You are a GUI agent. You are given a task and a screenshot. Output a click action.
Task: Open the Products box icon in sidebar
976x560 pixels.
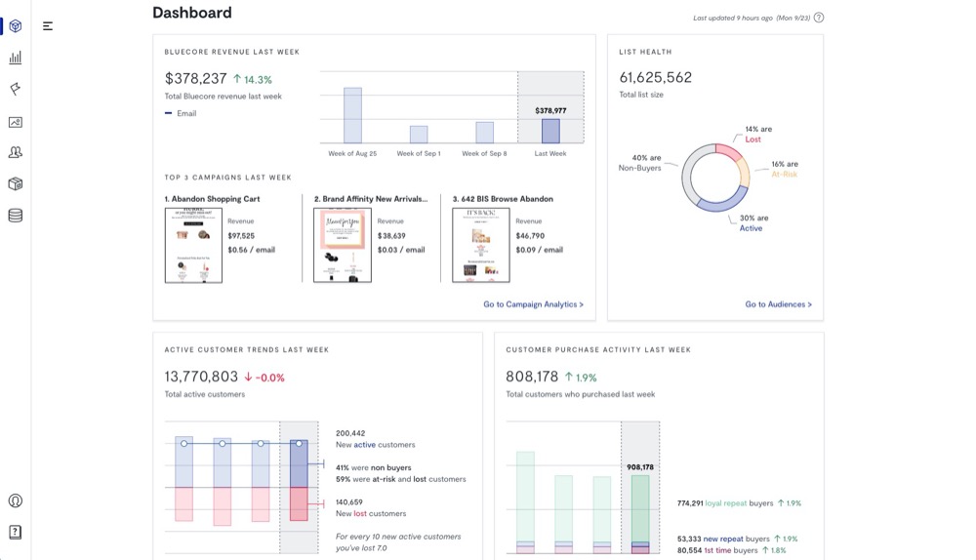coord(15,183)
